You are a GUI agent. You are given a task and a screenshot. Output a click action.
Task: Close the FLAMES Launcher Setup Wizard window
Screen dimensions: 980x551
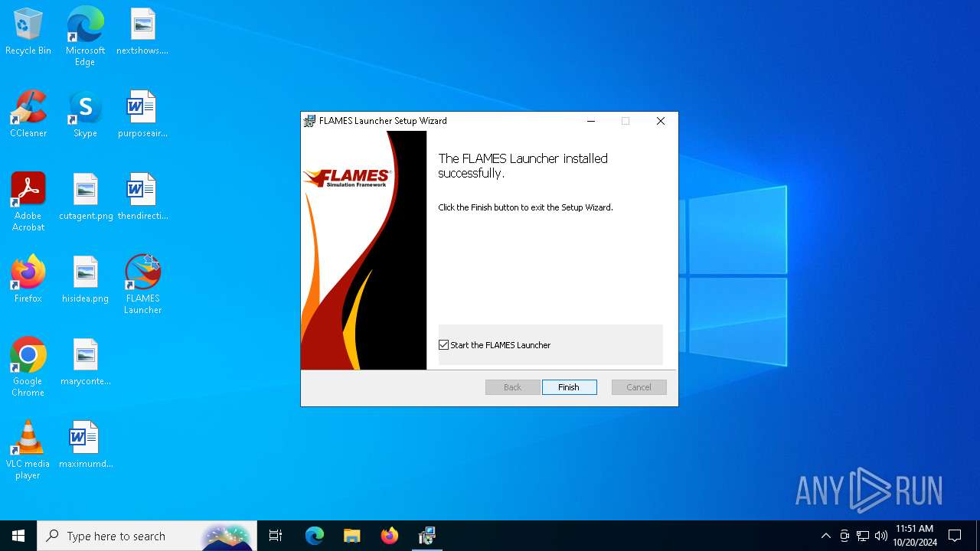tap(660, 121)
